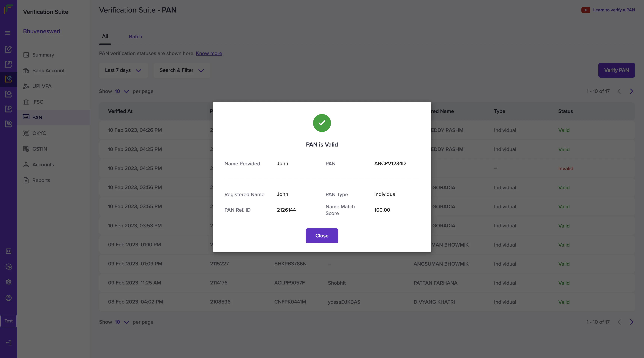Open GSTIN in the sidebar menu
The image size is (644, 358).
40,149
